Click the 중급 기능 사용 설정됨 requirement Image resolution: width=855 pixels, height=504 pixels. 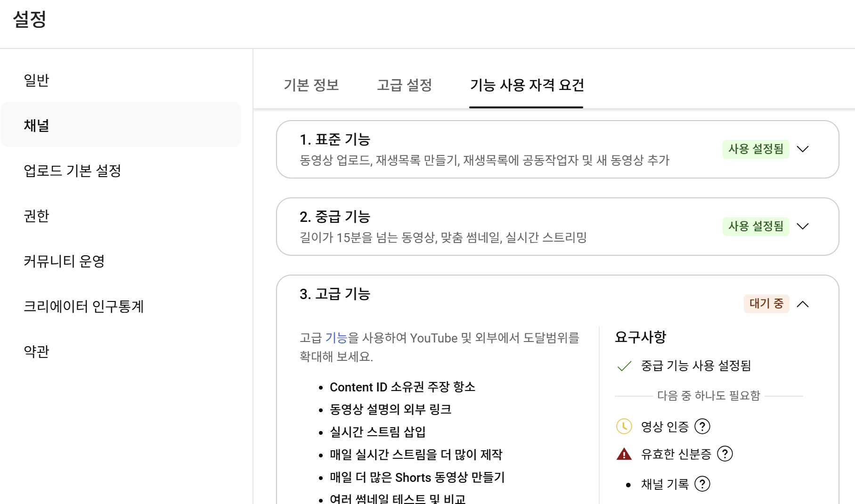click(x=696, y=366)
